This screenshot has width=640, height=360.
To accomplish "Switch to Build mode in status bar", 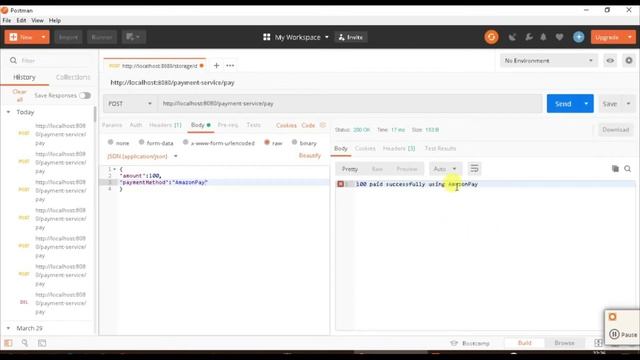I will (x=524, y=343).
